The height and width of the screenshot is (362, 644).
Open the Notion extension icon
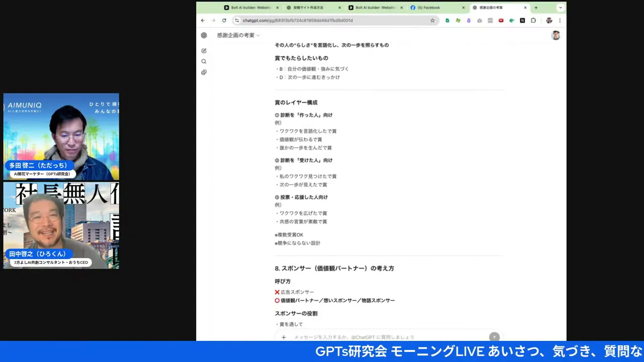(x=522, y=20)
